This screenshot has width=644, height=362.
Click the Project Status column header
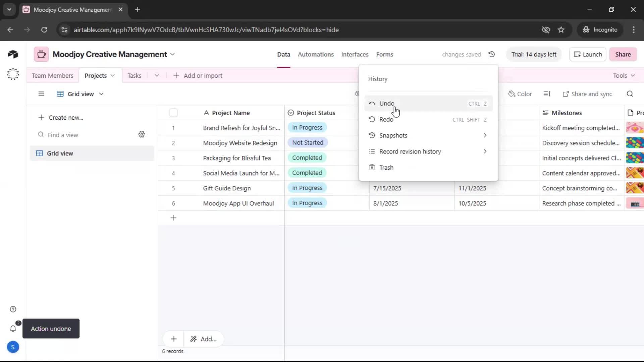(x=316, y=113)
